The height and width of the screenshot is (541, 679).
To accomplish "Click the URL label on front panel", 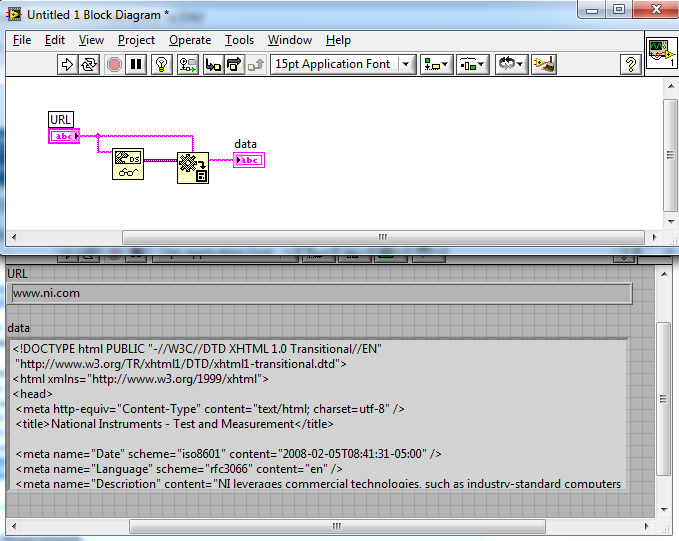I will click(x=17, y=274).
